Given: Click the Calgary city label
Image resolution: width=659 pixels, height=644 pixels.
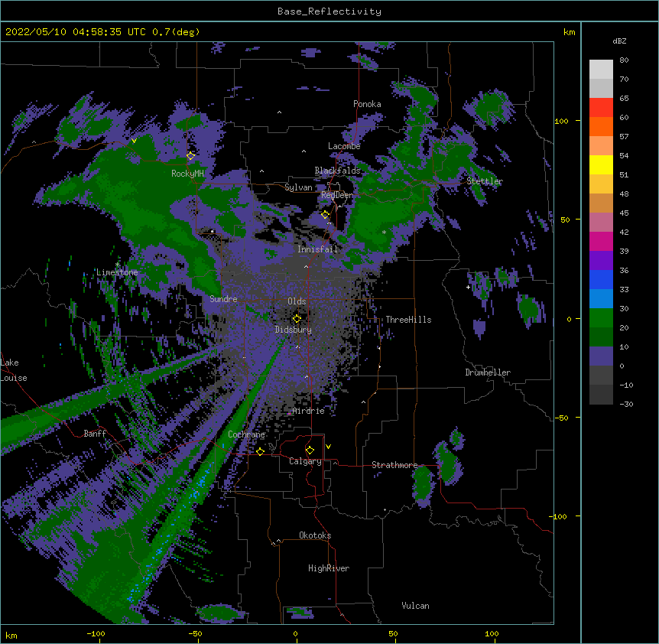Looking at the screenshot, I should [x=305, y=461].
